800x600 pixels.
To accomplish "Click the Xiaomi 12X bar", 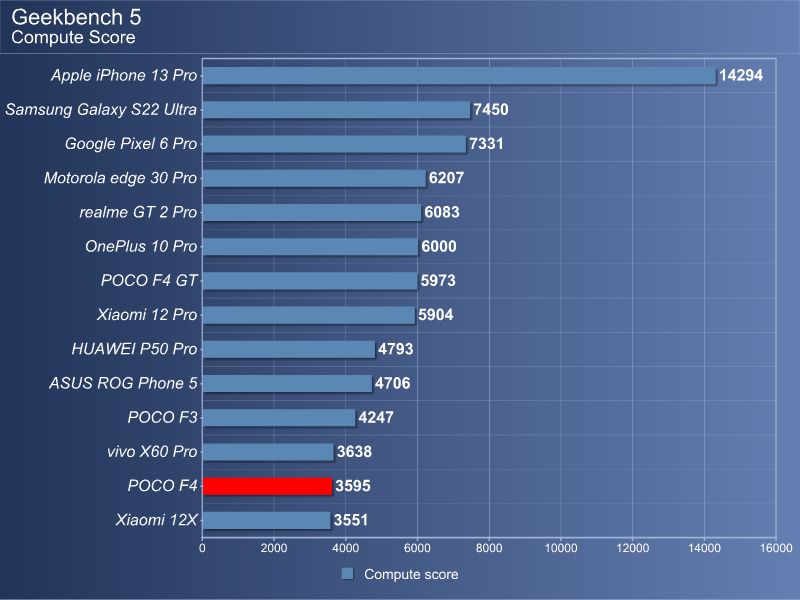I will click(x=266, y=520).
